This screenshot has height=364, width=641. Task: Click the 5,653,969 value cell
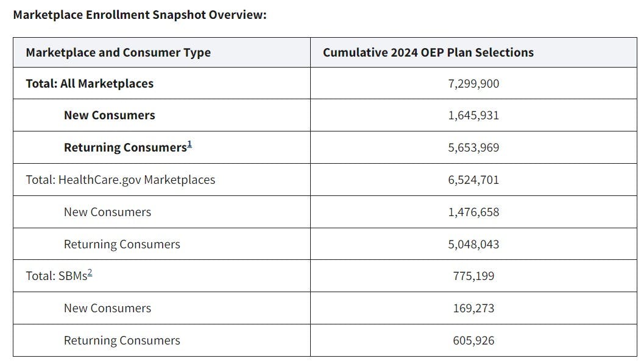(x=473, y=148)
